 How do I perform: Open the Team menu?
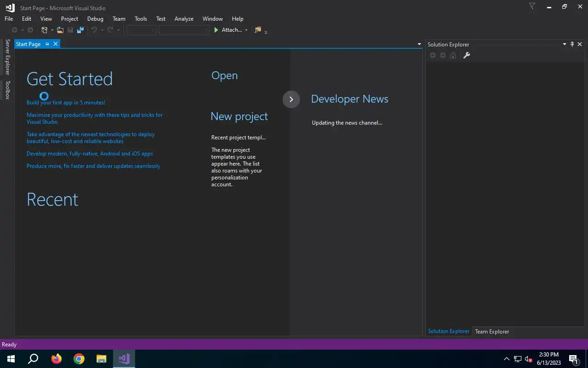[119, 19]
